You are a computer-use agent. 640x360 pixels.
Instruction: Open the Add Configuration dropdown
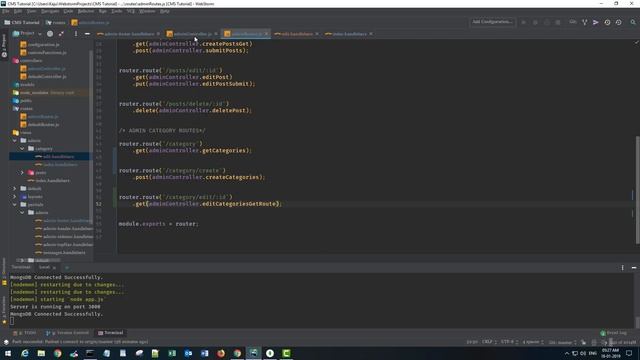click(493, 22)
